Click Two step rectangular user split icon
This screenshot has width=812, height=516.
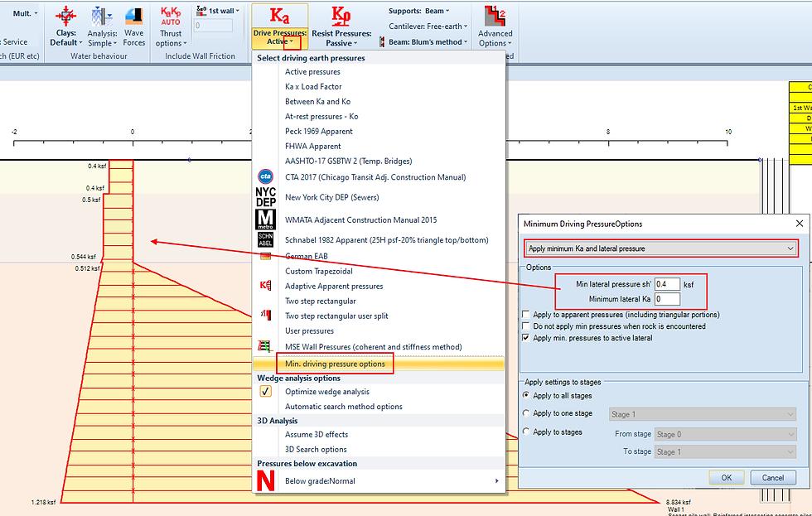click(x=266, y=316)
